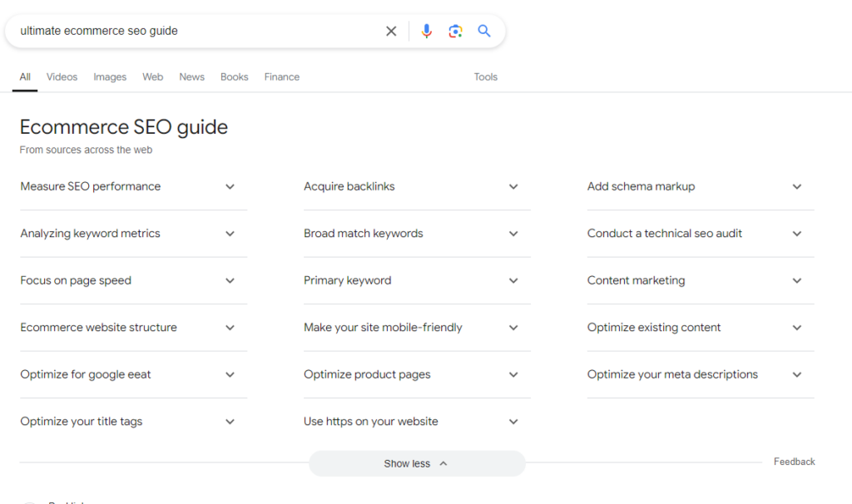Screen dimensions: 852x504
Task: Expand the Optimize existing content chevron
Action: click(797, 328)
